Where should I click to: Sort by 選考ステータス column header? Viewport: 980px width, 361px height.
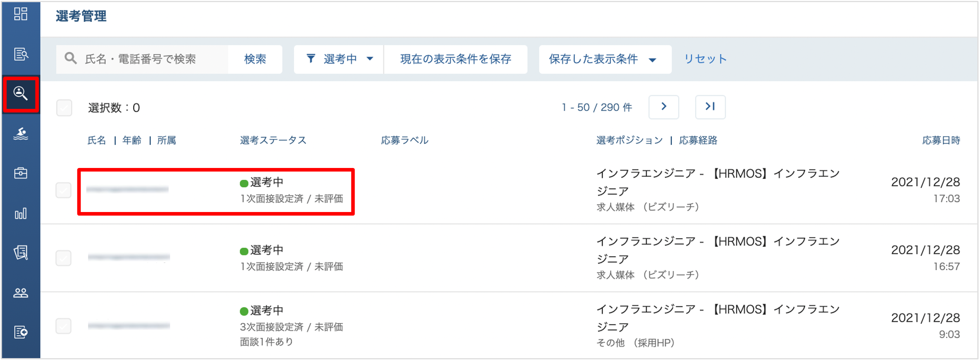(273, 140)
